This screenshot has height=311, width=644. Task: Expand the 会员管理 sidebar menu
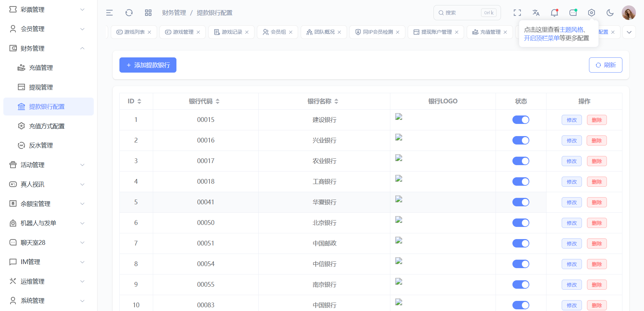click(x=47, y=29)
